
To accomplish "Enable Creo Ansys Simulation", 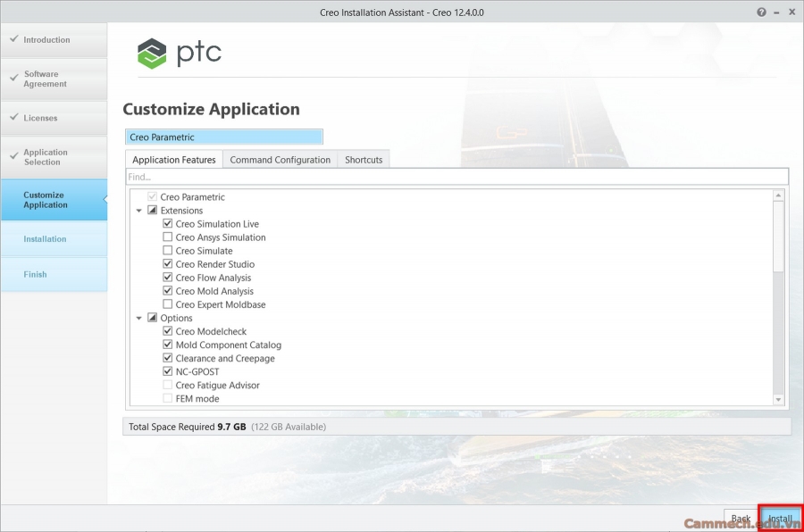I will click(x=167, y=237).
